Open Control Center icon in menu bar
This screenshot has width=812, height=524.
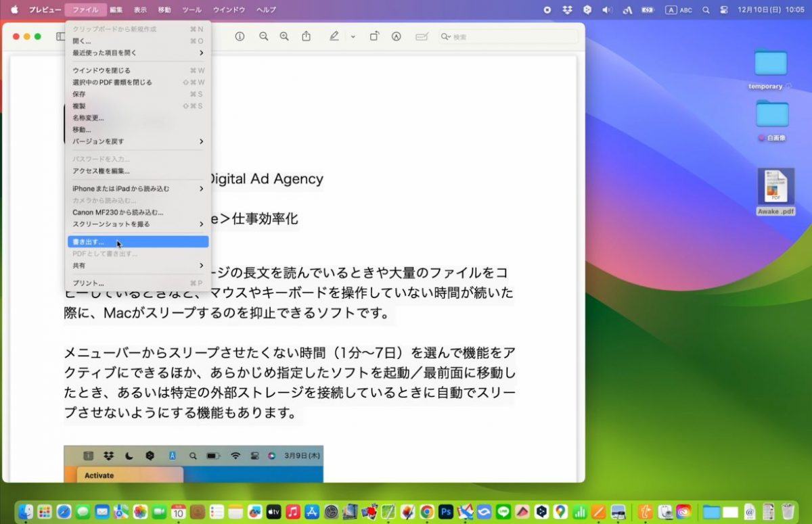pos(724,10)
